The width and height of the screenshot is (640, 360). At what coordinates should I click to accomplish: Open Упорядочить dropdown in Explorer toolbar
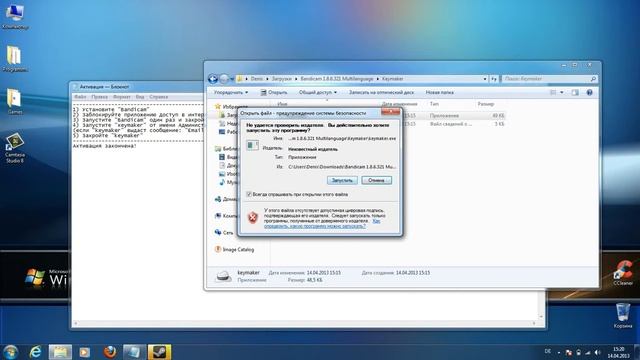[231, 93]
